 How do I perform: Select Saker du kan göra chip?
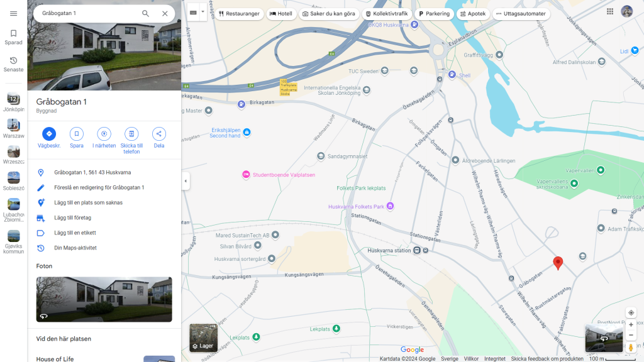click(329, 14)
